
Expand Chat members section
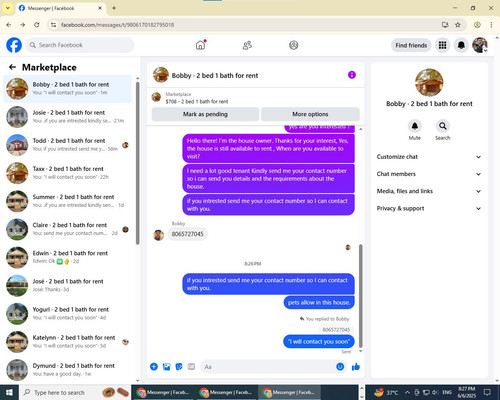coord(429,174)
